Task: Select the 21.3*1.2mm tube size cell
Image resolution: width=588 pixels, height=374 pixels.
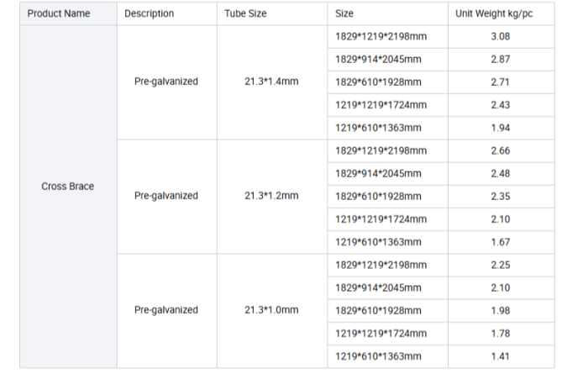Action: coord(272,196)
